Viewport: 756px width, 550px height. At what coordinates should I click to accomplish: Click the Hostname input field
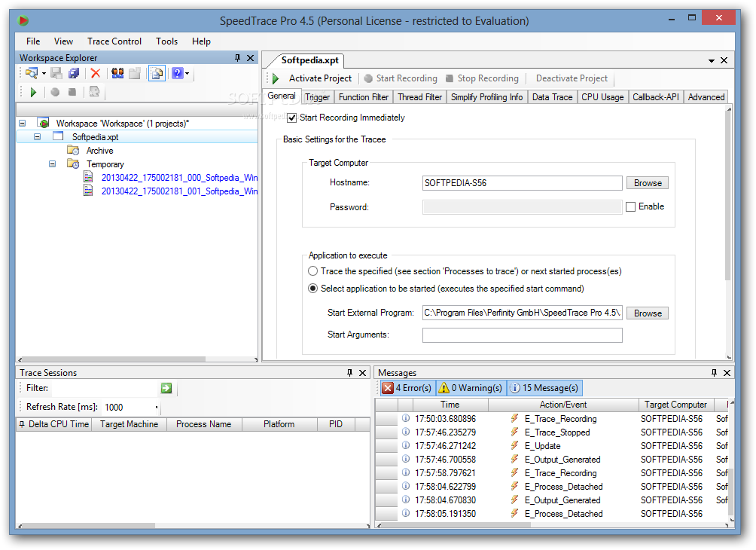tap(522, 183)
